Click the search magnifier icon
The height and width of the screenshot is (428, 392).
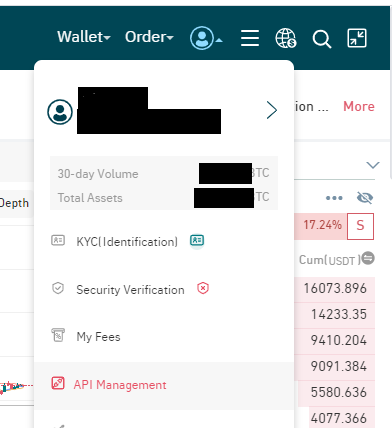coord(322,39)
